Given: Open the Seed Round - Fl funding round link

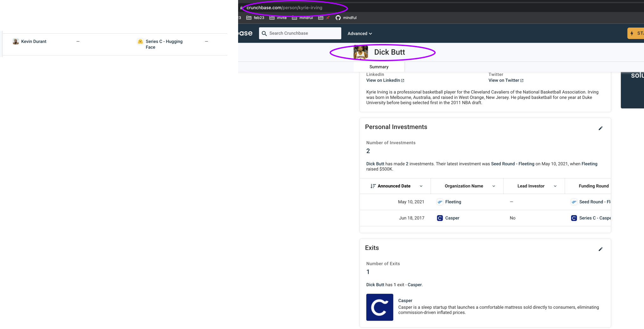Looking at the screenshot, I should [x=595, y=202].
